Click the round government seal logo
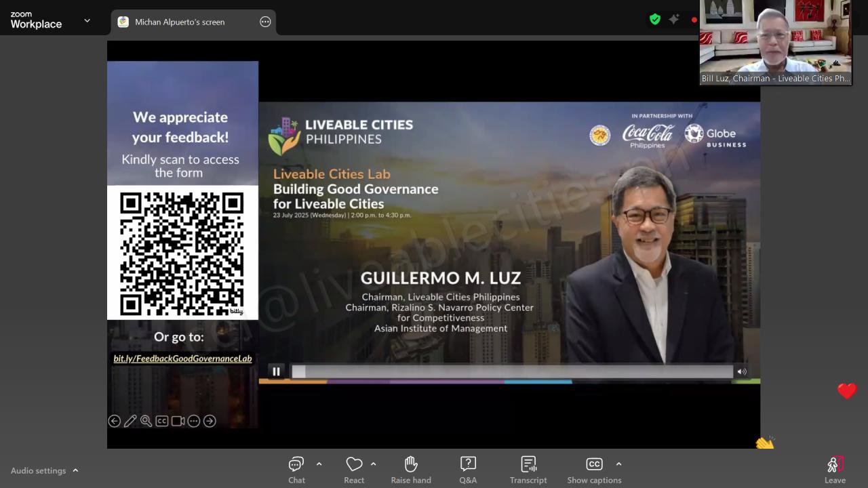The image size is (868, 488). pos(599,135)
